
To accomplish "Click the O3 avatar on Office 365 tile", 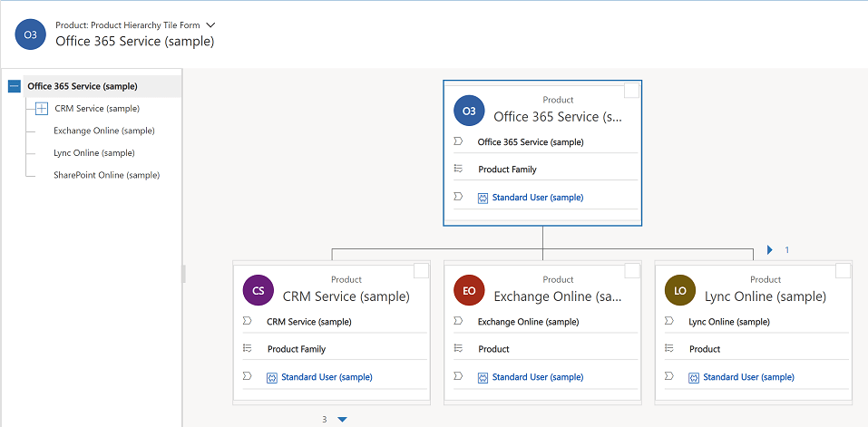I will (469, 112).
